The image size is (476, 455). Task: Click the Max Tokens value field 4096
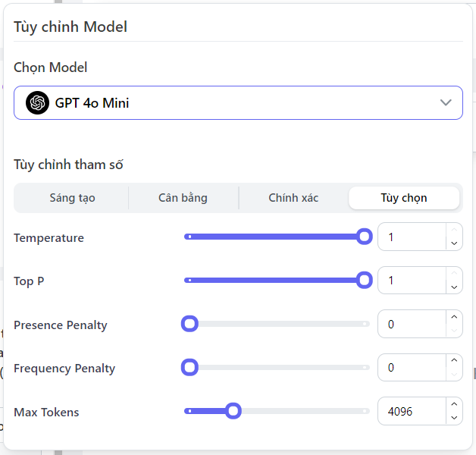tap(411, 411)
